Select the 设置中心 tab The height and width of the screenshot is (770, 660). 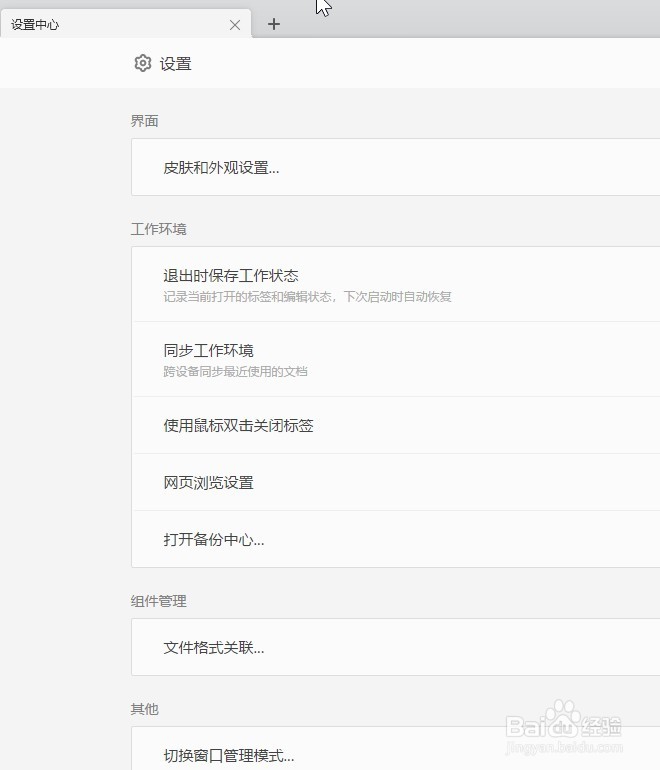126,25
